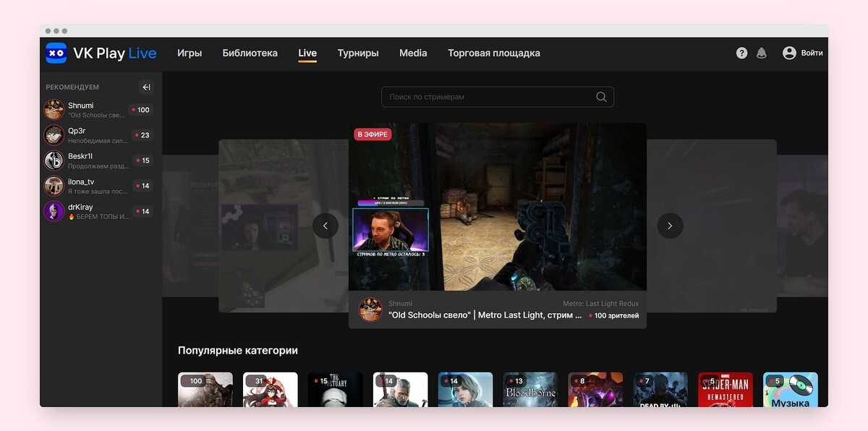868x431 pixels.
Task: Click the user profile icon beside Войти
Action: 789,53
